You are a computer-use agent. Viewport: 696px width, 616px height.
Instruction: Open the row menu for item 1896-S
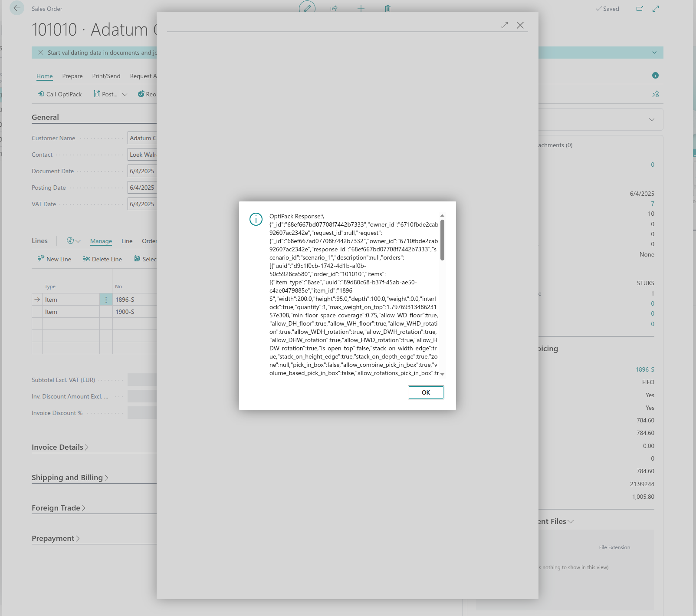point(106,300)
